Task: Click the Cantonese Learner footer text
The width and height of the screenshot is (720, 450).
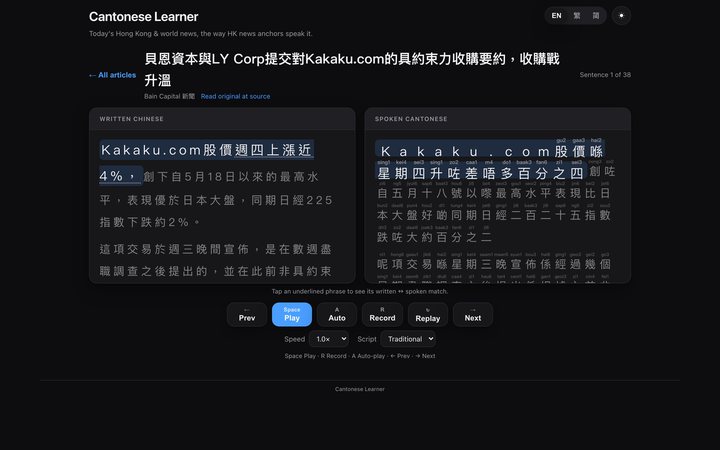Action: pyautogui.click(x=360, y=389)
